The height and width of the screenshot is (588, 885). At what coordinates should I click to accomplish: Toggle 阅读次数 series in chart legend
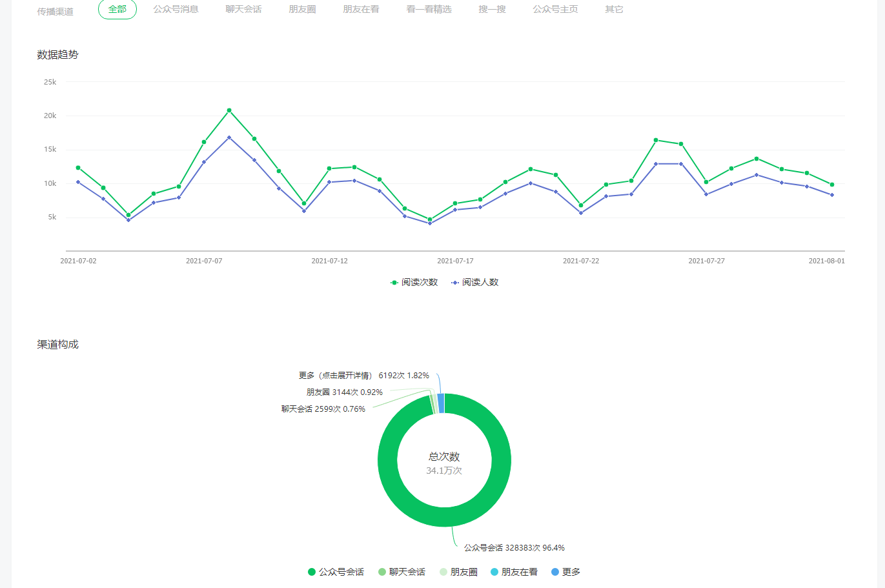pos(414,282)
